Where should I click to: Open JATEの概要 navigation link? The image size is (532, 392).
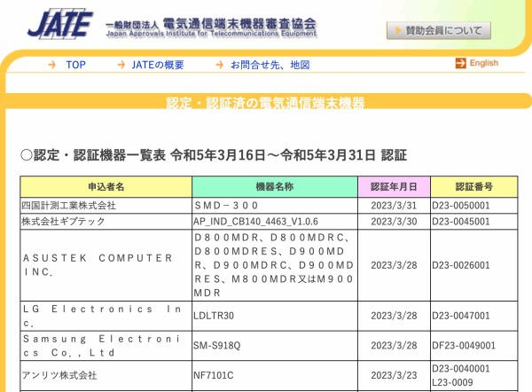coord(158,65)
